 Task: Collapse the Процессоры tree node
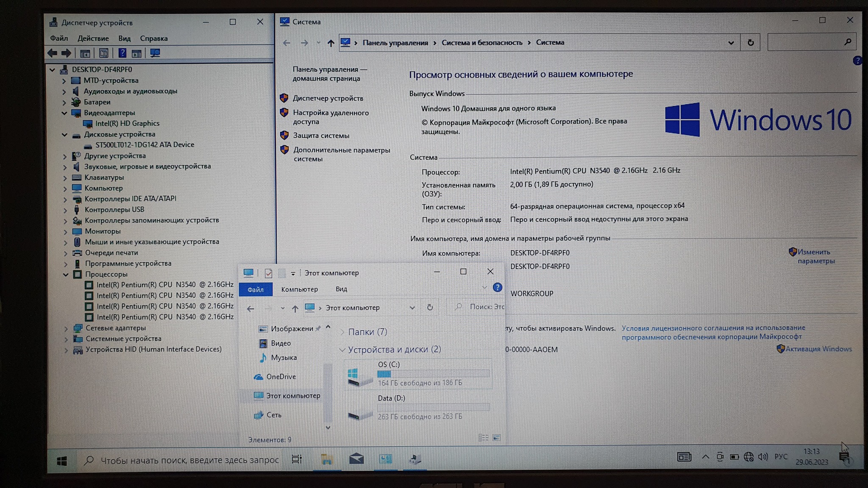click(x=66, y=274)
